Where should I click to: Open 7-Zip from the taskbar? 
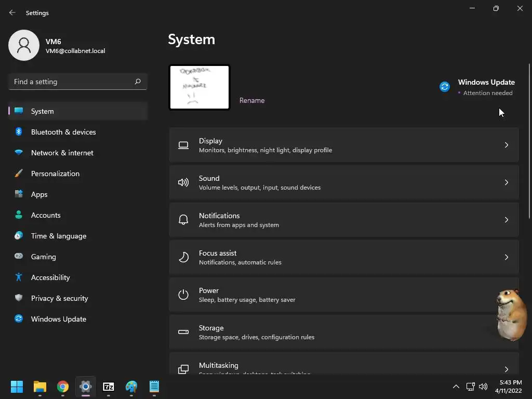tap(108, 387)
